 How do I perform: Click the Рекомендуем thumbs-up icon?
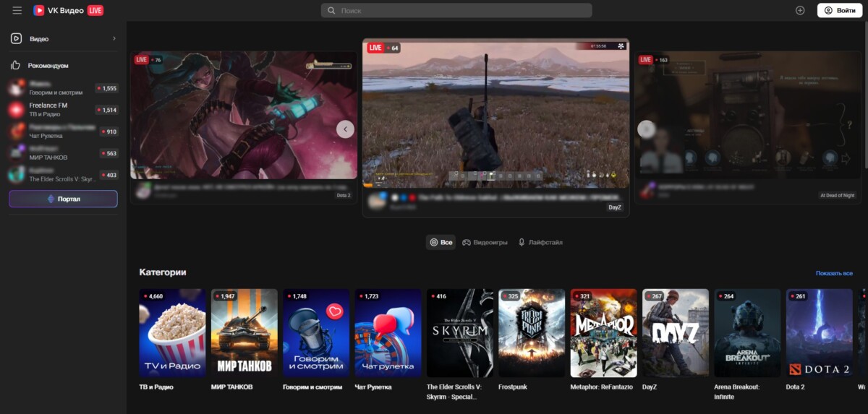[x=15, y=65]
